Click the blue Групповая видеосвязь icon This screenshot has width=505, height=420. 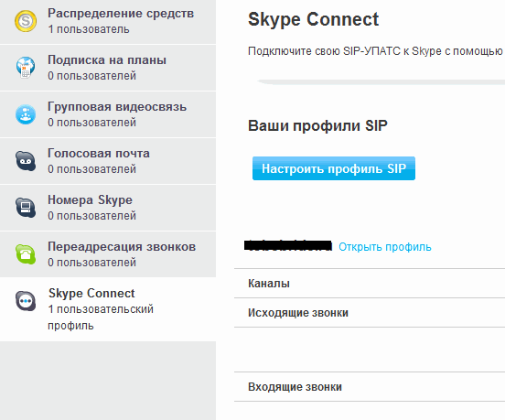click(26, 114)
